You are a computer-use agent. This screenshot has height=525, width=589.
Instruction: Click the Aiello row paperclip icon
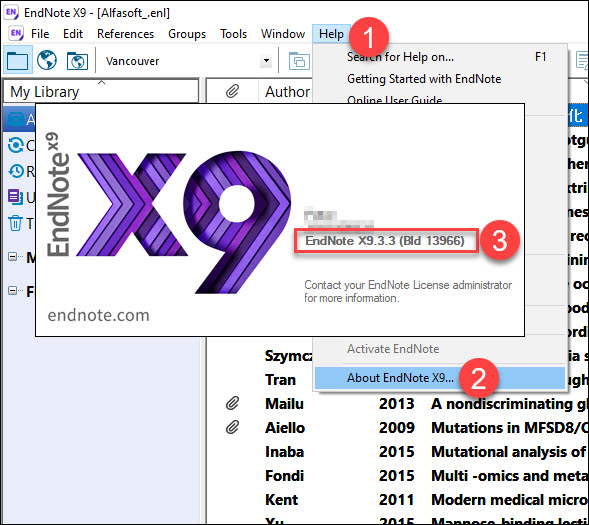tap(233, 427)
